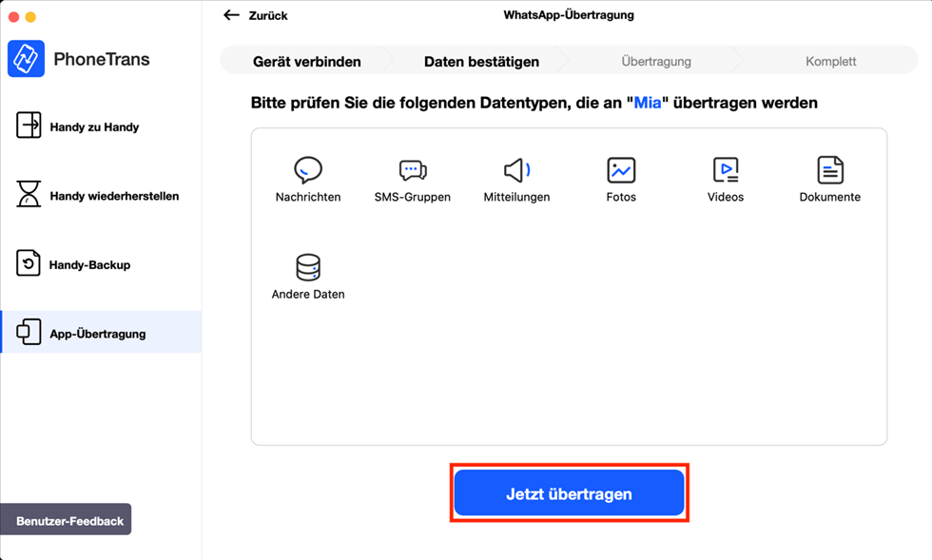The height and width of the screenshot is (560, 932).
Task: Open App-Übertragung section
Action: tap(101, 332)
